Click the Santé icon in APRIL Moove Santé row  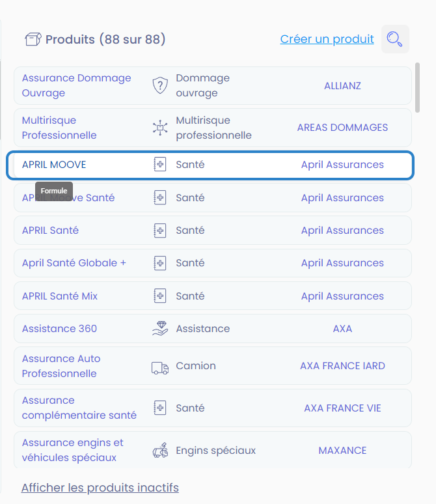coord(160,197)
